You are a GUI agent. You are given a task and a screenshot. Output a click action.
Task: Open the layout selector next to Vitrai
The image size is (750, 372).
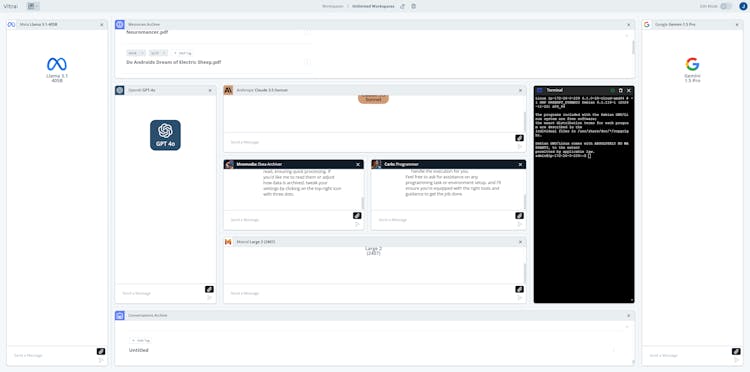[x=33, y=6]
